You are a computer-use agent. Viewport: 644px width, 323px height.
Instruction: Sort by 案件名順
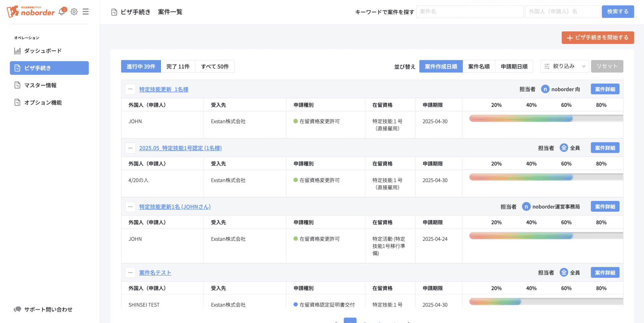[x=479, y=67]
